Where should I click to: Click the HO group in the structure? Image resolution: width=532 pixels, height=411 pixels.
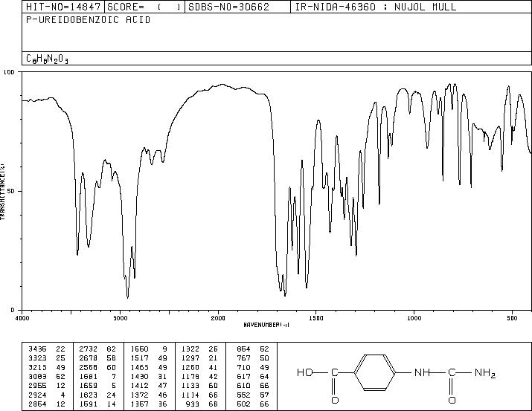pyautogui.click(x=304, y=372)
